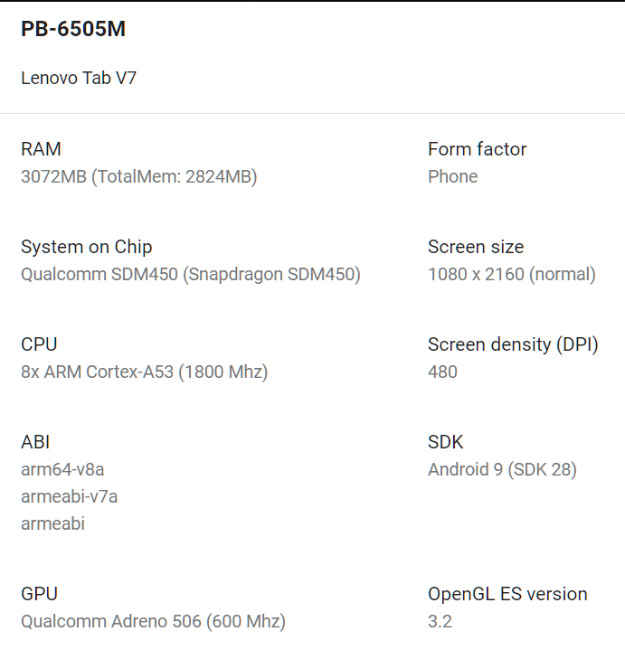Select the Android 9 (SDK 28) value
The height and width of the screenshot is (650, 625).
[502, 470]
